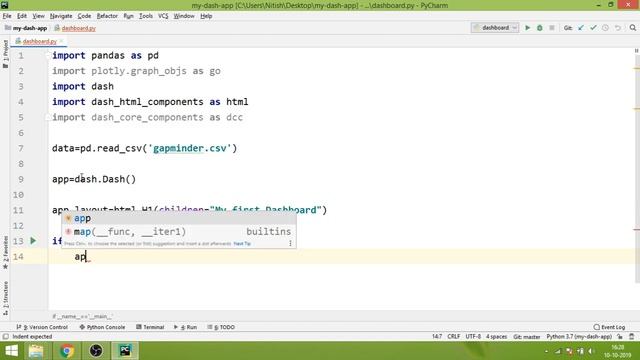Revert changes with the rollback arrow icon
Viewport: 640px width, 360px height.
coord(618,28)
